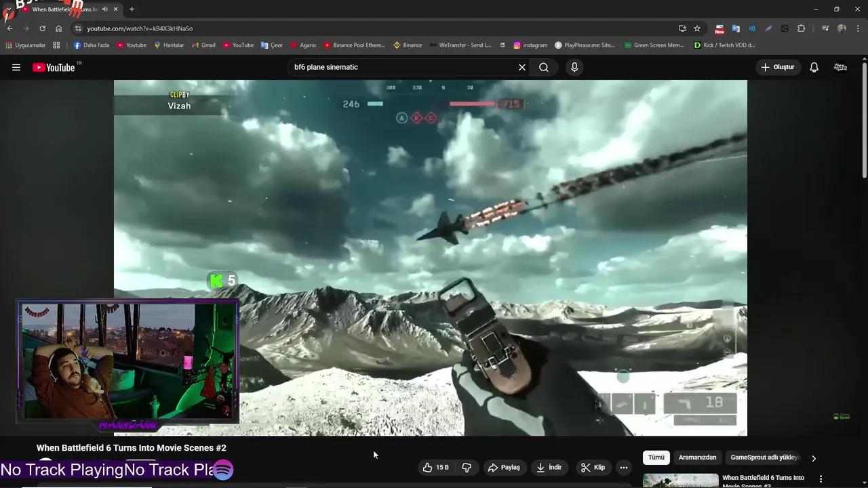Image resolution: width=868 pixels, height=488 pixels.
Task: Open the Daha Fazla bookmark
Action: pos(92,45)
